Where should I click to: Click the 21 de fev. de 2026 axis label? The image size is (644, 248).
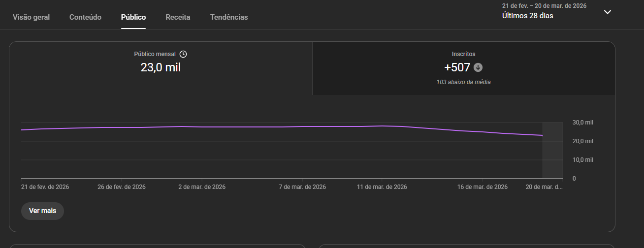click(x=45, y=187)
